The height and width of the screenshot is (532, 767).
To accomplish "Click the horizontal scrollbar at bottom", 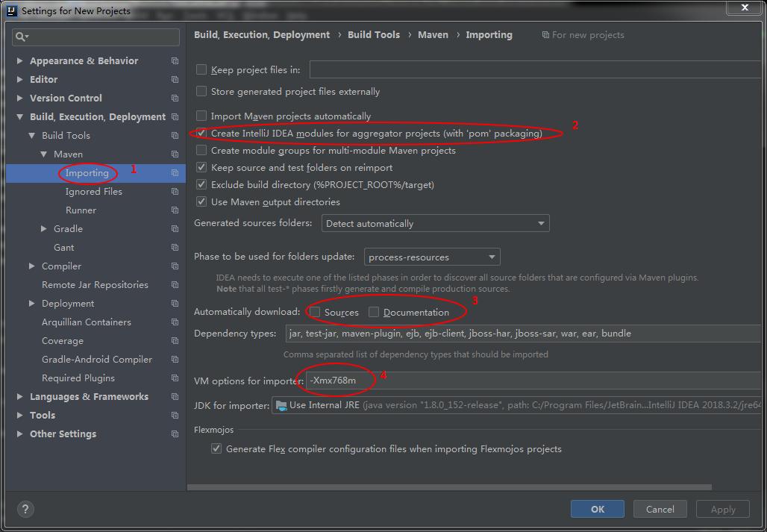I will click(449, 487).
